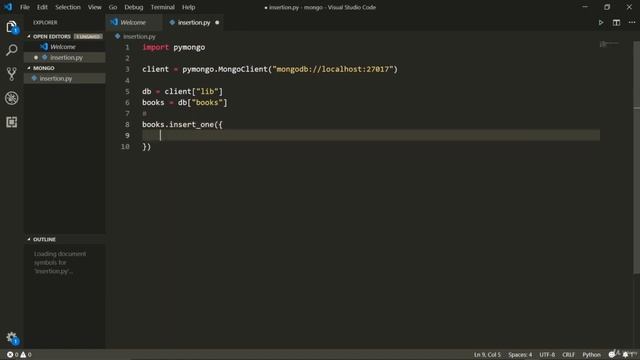Select Welcome in Open Editors list
This screenshot has width=640, height=360.
tap(64, 47)
